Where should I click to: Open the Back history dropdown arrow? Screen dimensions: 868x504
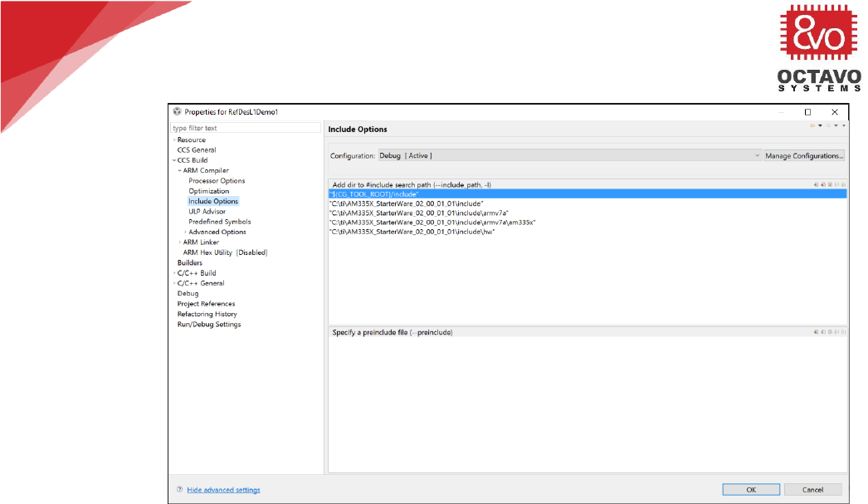point(821,125)
